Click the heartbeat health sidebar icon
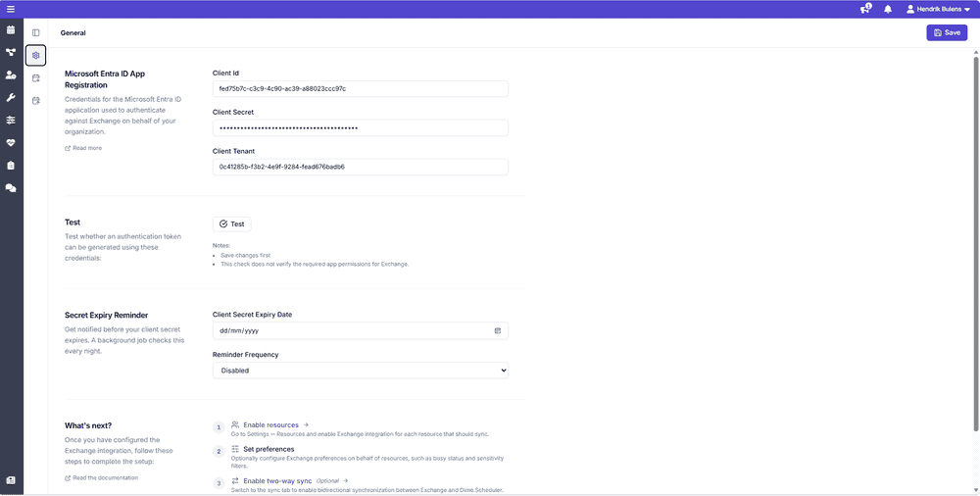Viewport: 980px width, 496px height. 11,142
